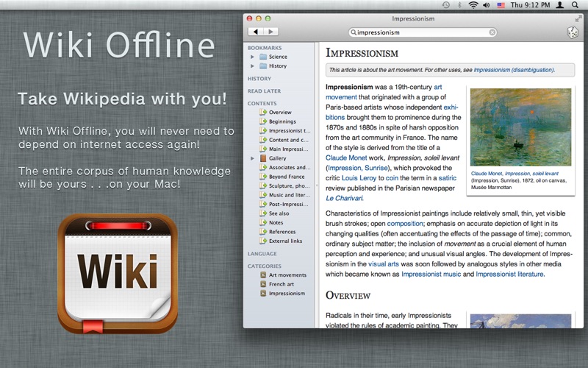588x368 pixels.
Task: Click the Gallery book icon
Action: point(263,158)
